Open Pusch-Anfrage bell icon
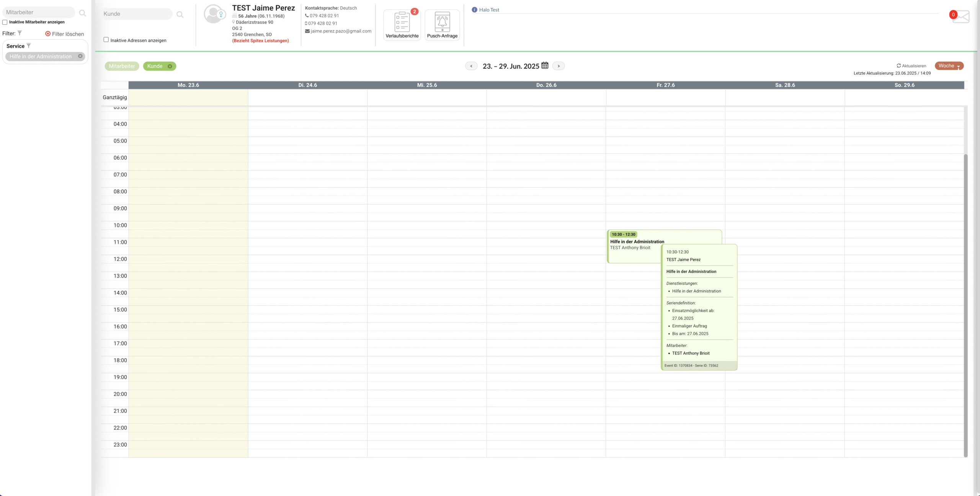980x496 pixels. [442, 22]
